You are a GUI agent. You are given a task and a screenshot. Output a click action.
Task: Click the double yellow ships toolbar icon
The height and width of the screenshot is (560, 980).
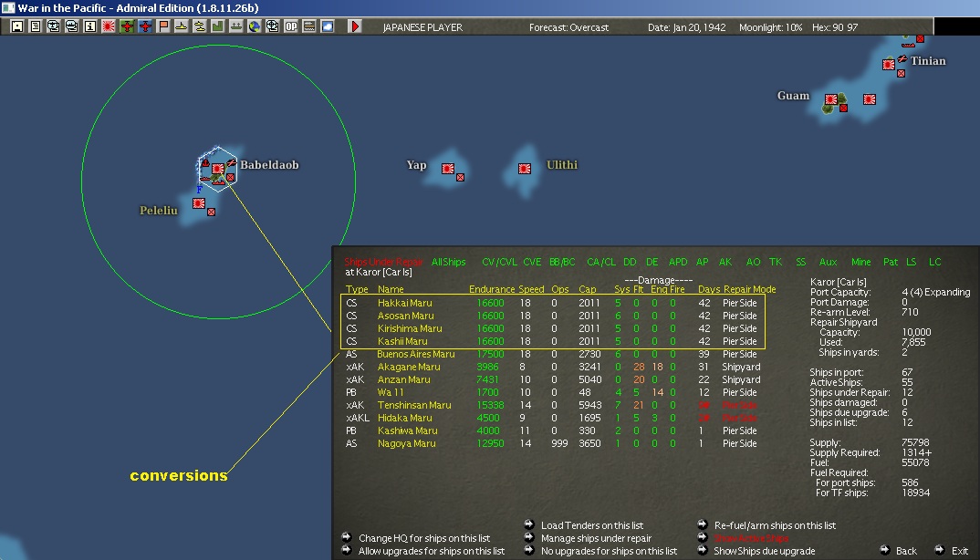click(x=199, y=26)
